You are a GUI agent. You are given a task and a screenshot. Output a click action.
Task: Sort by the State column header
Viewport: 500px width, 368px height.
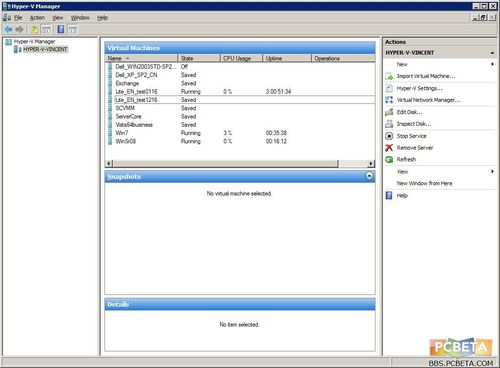coord(199,58)
